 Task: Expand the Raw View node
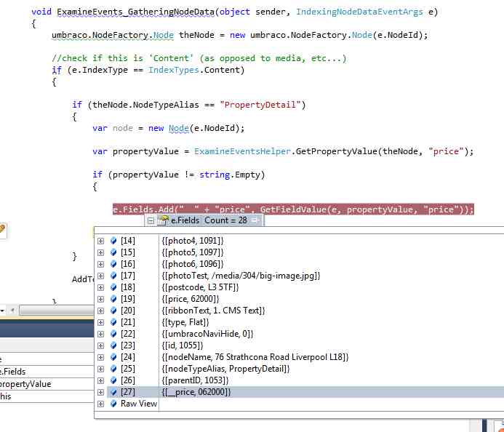tap(100, 404)
